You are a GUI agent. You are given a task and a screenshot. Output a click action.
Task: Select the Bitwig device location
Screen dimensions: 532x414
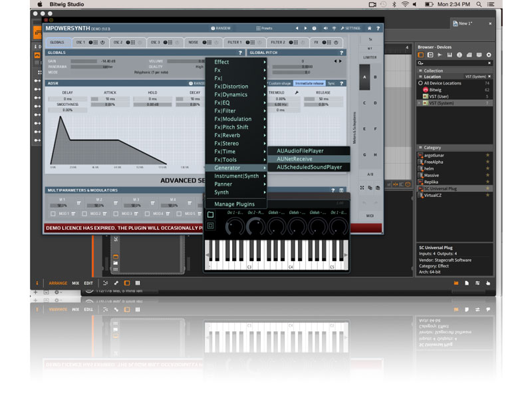[455, 90]
